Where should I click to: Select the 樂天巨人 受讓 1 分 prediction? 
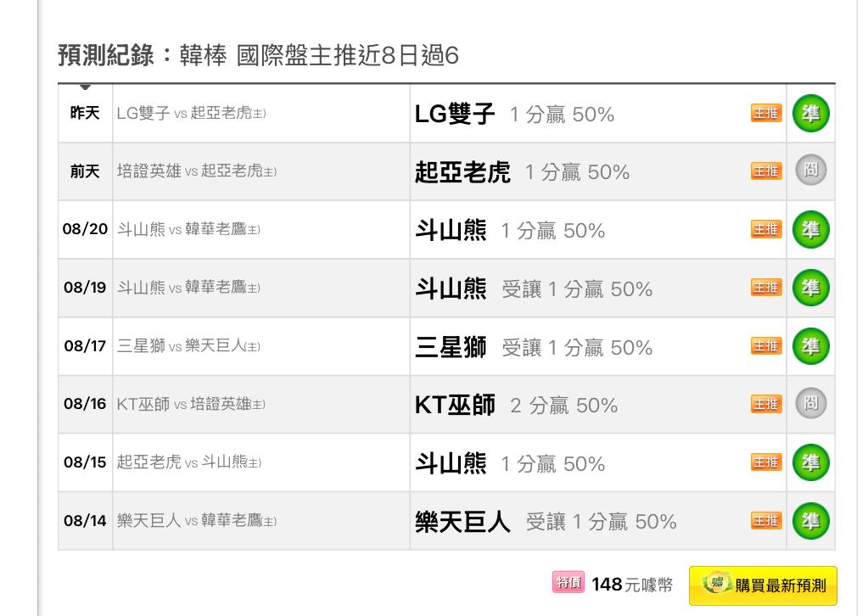pos(546,521)
